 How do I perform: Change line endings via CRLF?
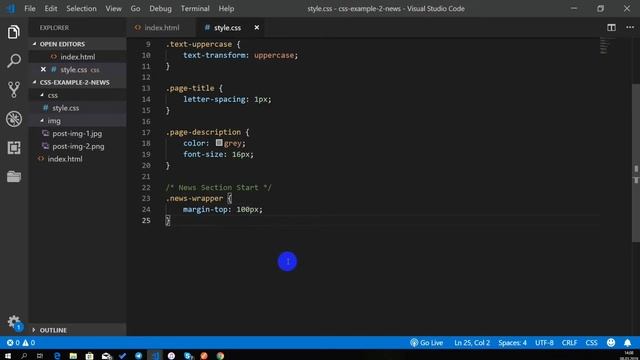coord(569,343)
